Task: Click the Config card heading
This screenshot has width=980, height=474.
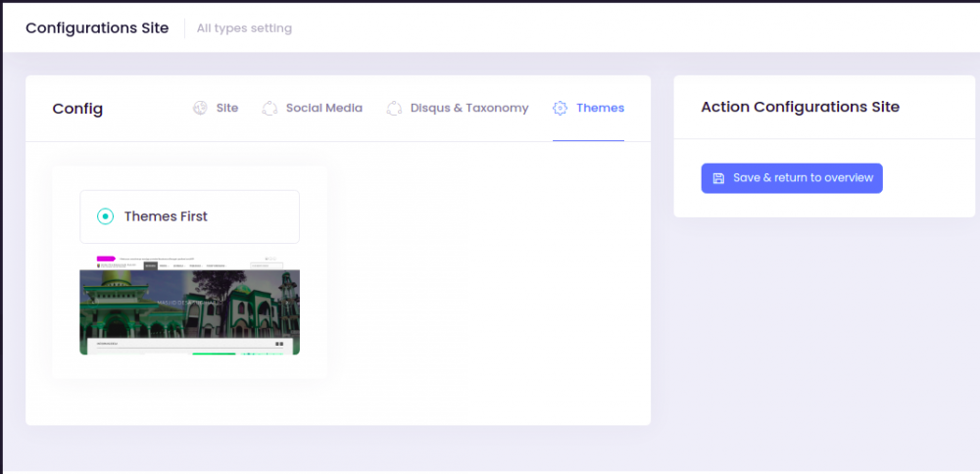Action: 77,109
